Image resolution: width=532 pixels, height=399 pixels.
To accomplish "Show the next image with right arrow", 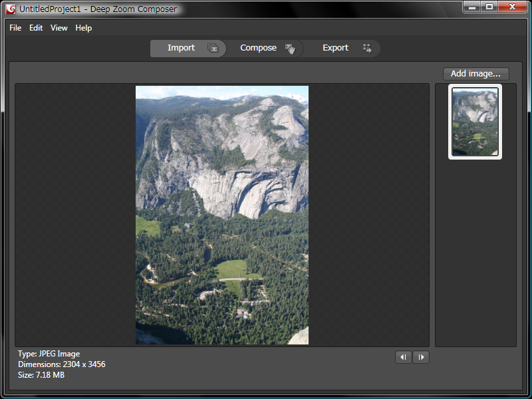I will point(421,357).
